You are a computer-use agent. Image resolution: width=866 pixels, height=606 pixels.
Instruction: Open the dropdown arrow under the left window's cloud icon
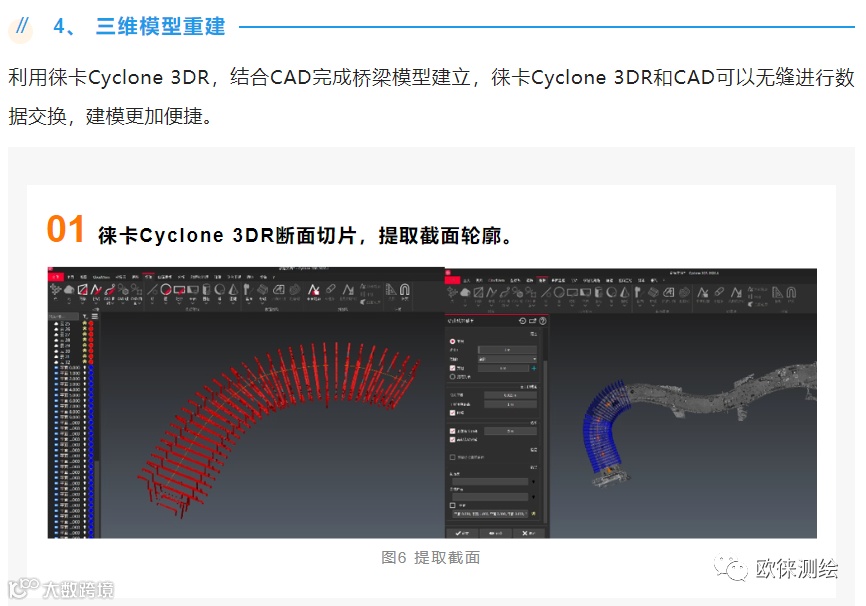coord(69,301)
